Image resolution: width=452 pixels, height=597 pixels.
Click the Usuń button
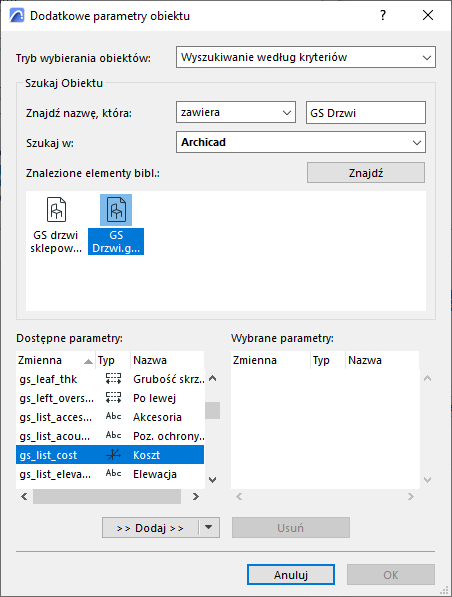pos(291,528)
